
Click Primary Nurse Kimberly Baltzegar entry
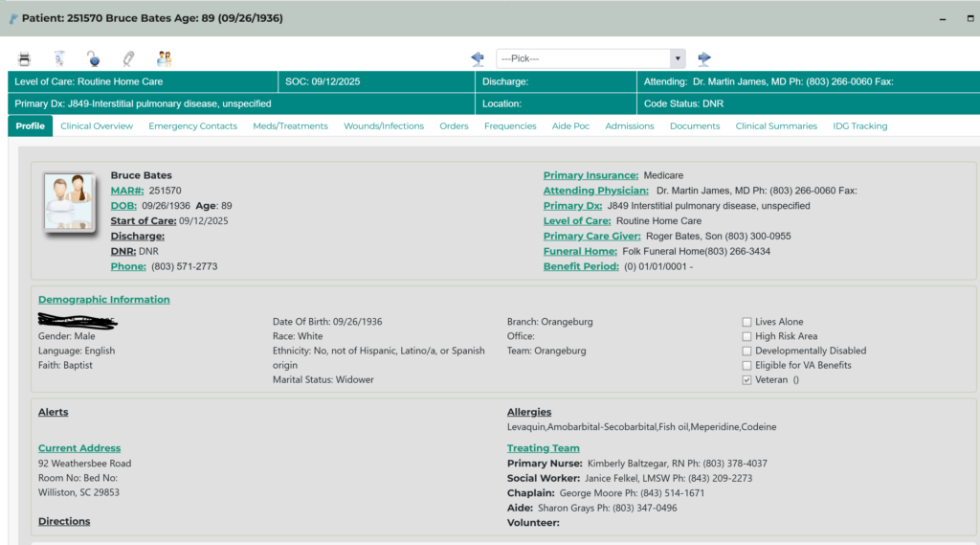[636, 464]
